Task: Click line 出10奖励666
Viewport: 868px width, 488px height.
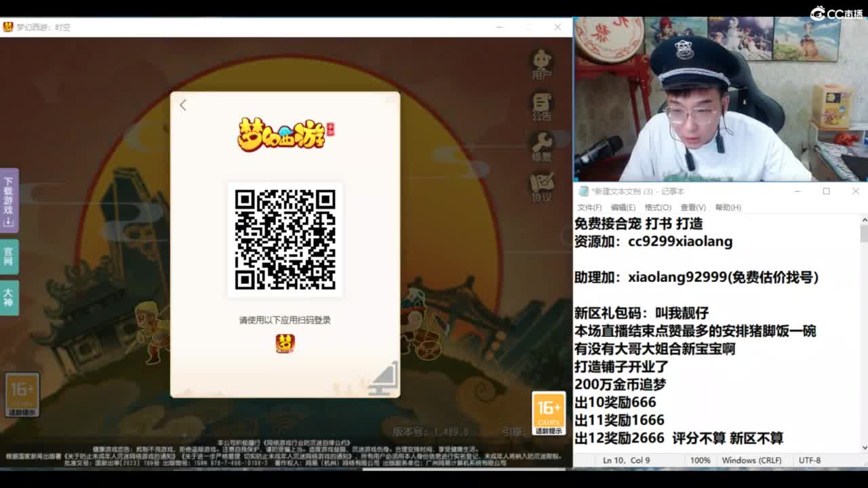Action: (615, 402)
